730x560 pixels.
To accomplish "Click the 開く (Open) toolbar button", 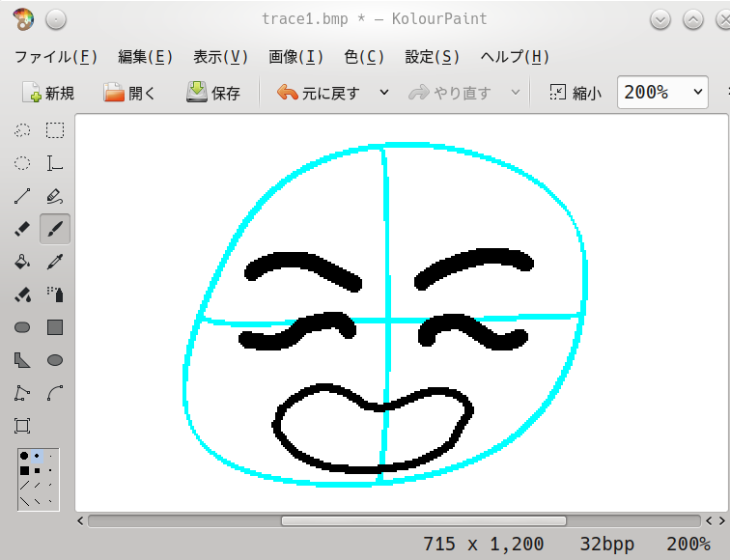I will pyautogui.click(x=129, y=92).
